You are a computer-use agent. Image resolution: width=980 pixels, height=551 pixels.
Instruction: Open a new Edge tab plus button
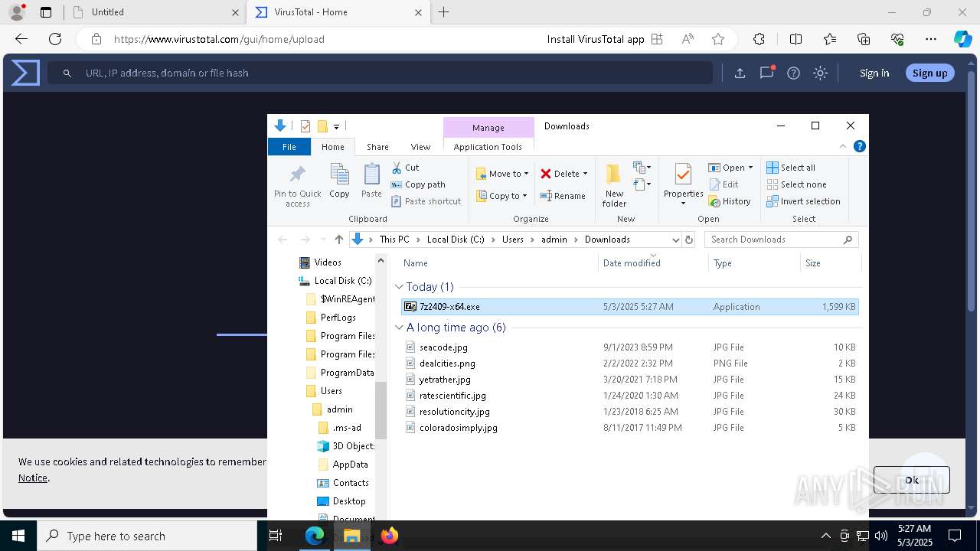point(444,12)
